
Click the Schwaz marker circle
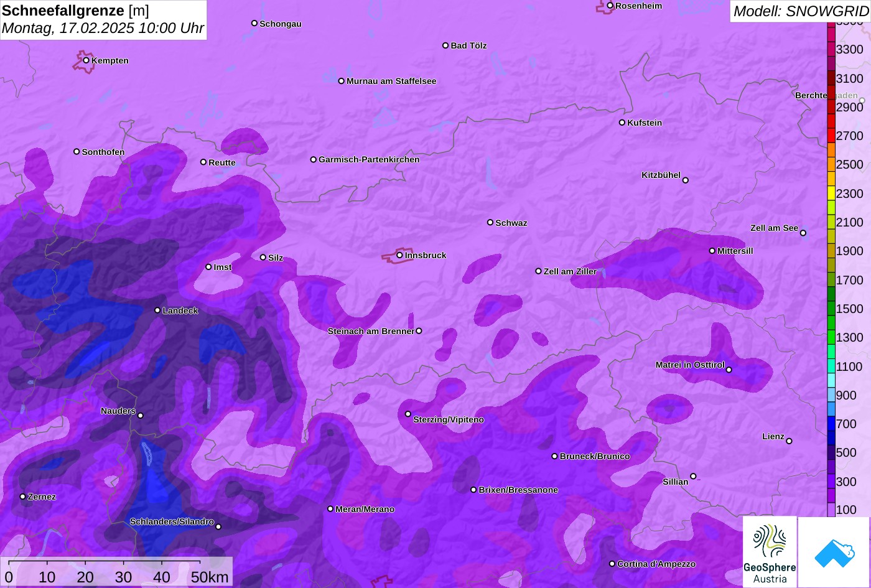click(x=490, y=222)
